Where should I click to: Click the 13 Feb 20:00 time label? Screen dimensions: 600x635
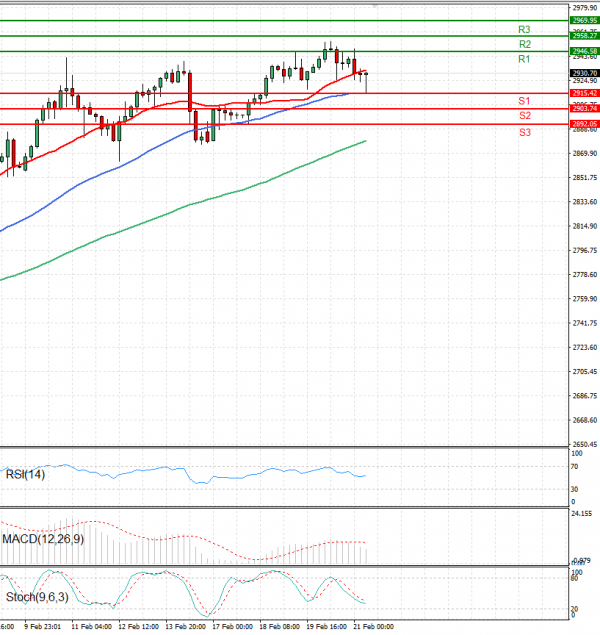point(185,626)
